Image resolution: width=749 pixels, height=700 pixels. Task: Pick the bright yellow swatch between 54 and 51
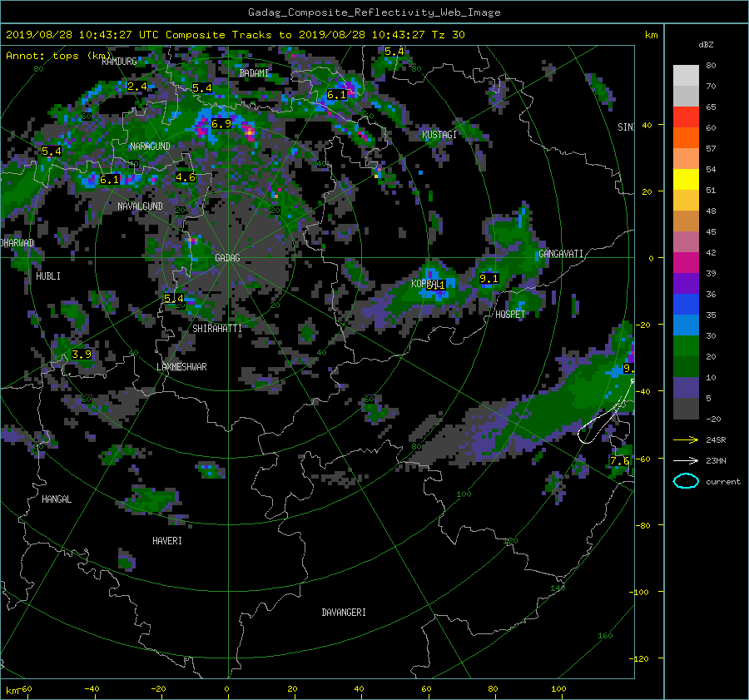click(686, 180)
